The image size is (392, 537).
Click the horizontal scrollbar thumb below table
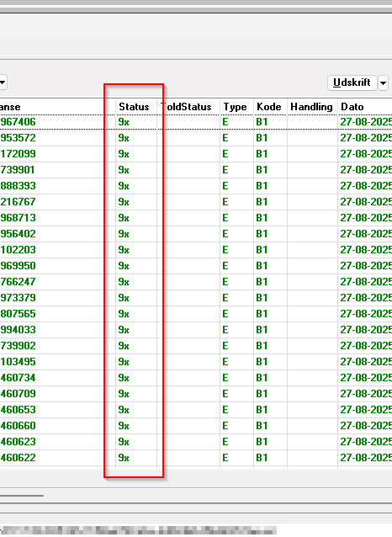(22, 495)
